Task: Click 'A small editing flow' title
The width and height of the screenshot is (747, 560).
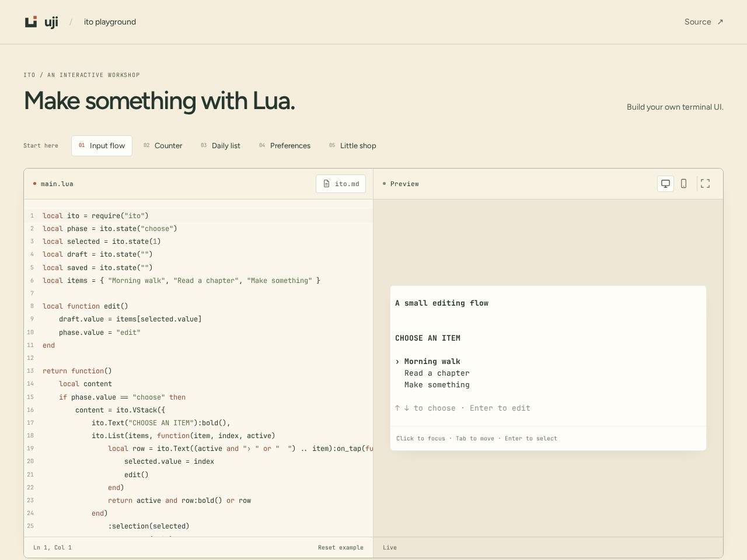Action: 442,303
